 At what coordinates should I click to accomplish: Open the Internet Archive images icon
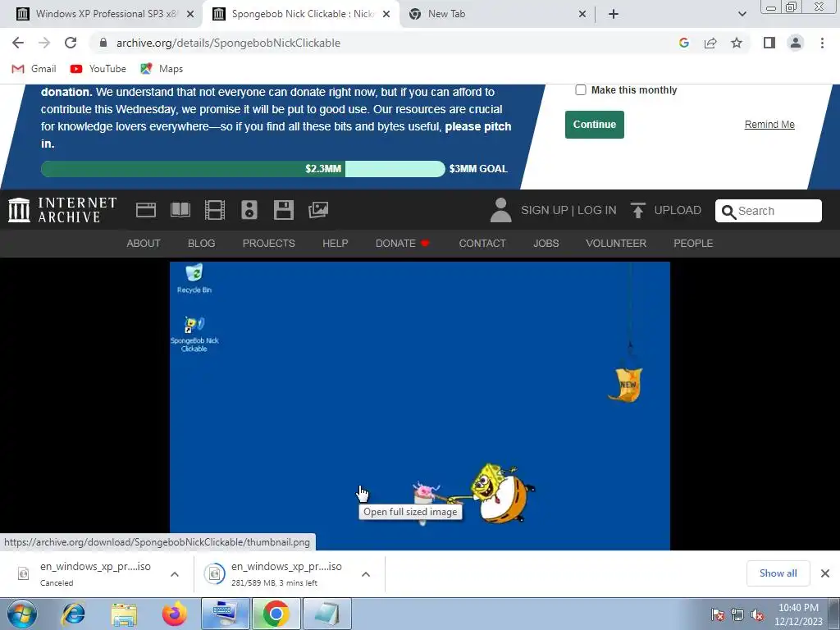[x=318, y=210]
